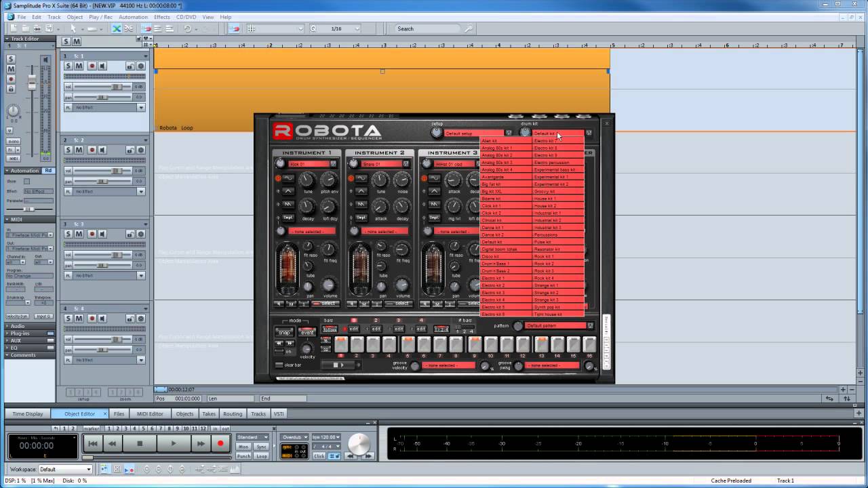This screenshot has width=868, height=488.
Task: Toggle Robota sequencer step 1 pad
Action: [340, 344]
